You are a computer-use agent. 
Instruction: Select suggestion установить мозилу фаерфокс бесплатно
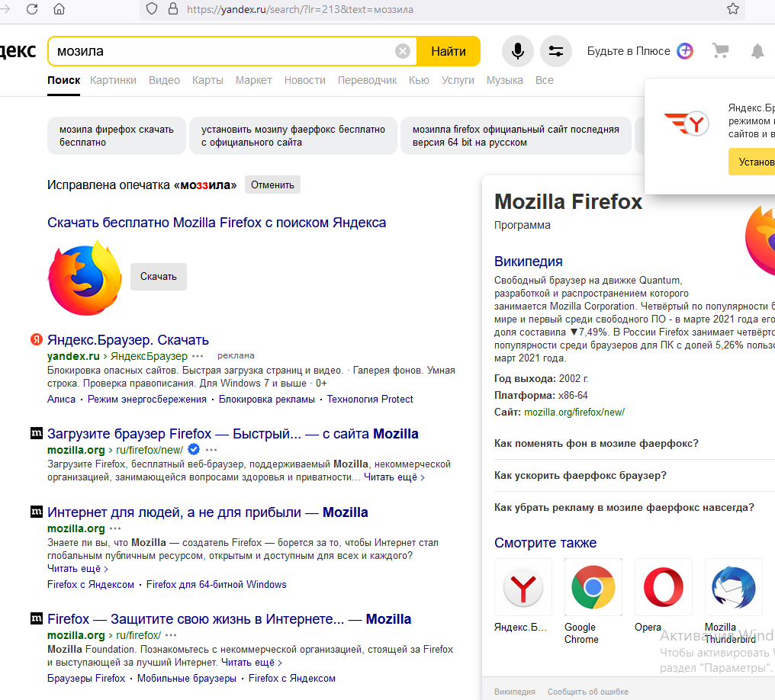coord(293,136)
